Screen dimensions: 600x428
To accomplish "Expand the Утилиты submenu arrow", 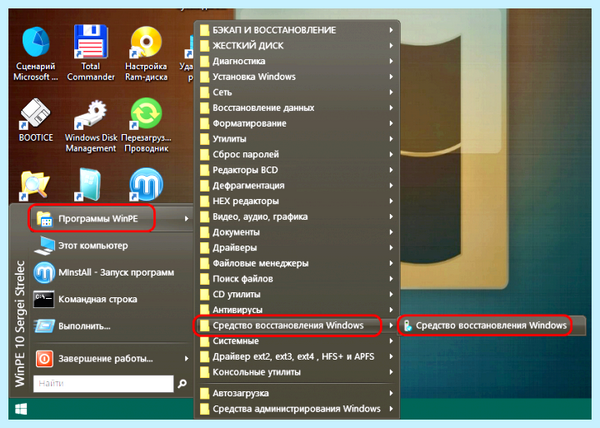I will 391,139.
